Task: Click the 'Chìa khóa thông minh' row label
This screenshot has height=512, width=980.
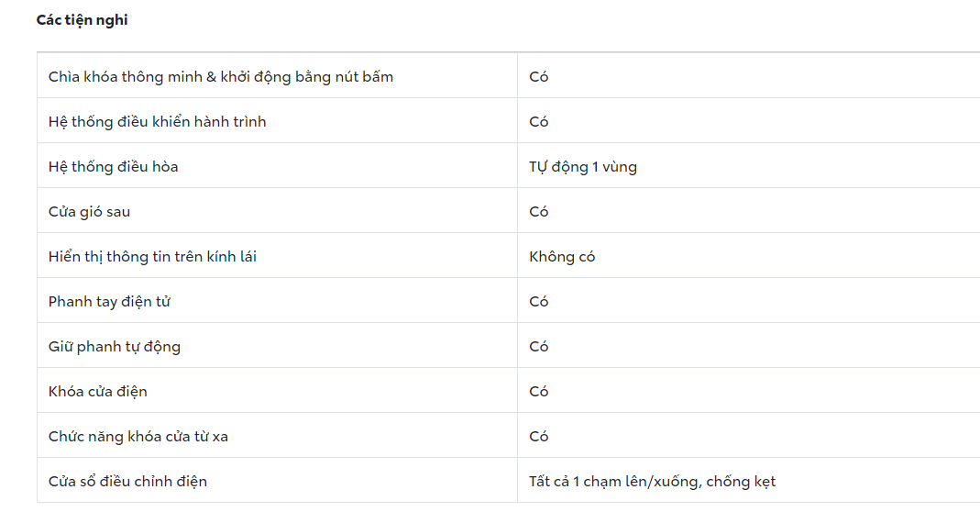Action: pyautogui.click(x=221, y=77)
